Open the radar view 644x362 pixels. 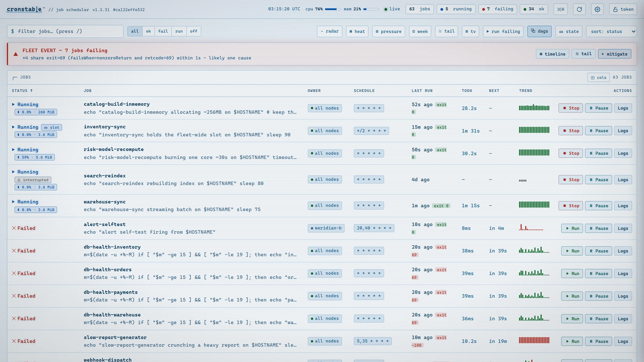329,31
